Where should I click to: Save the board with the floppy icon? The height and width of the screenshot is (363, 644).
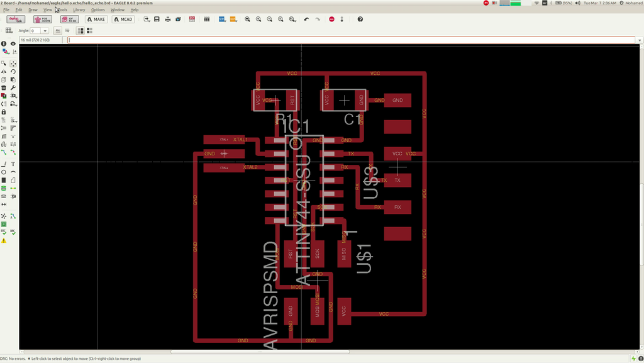tap(157, 20)
